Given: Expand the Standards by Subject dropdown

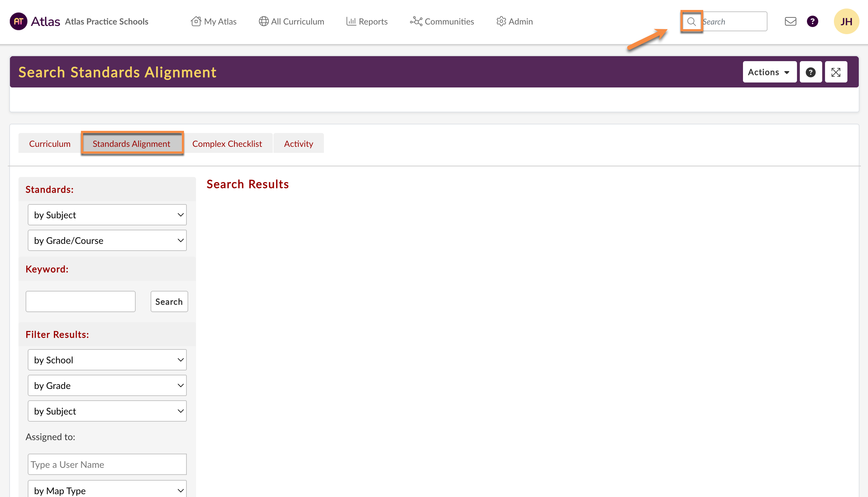Looking at the screenshot, I should pyautogui.click(x=107, y=215).
